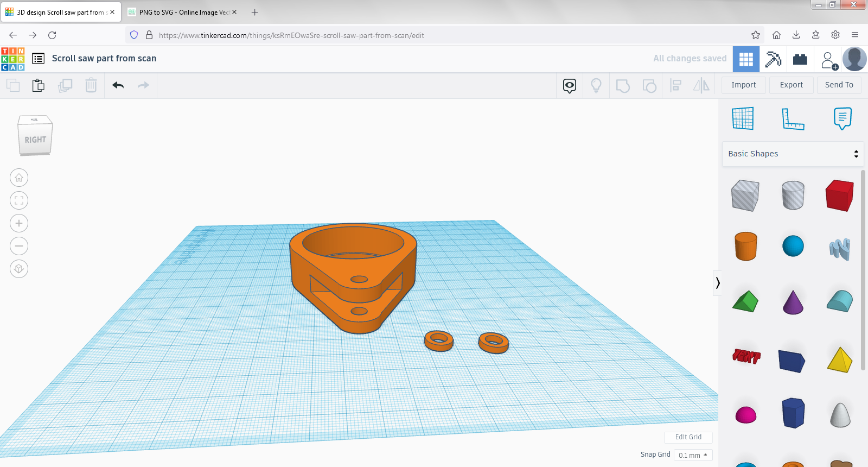Pick the blue Polygon shape
Viewport: 868px width, 467px height.
pyautogui.click(x=793, y=413)
